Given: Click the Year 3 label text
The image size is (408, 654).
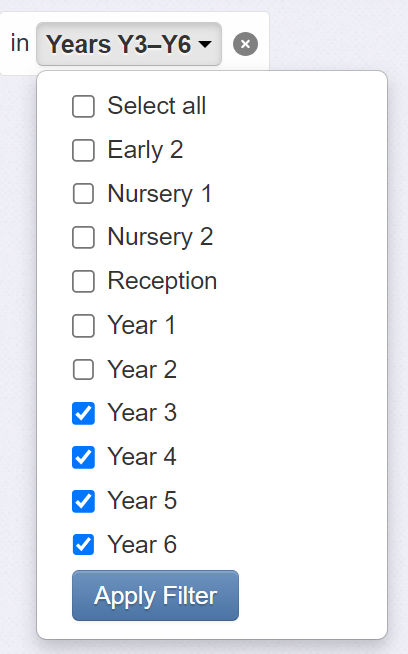Looking at the screenshot, I should [x=142, y=413].
